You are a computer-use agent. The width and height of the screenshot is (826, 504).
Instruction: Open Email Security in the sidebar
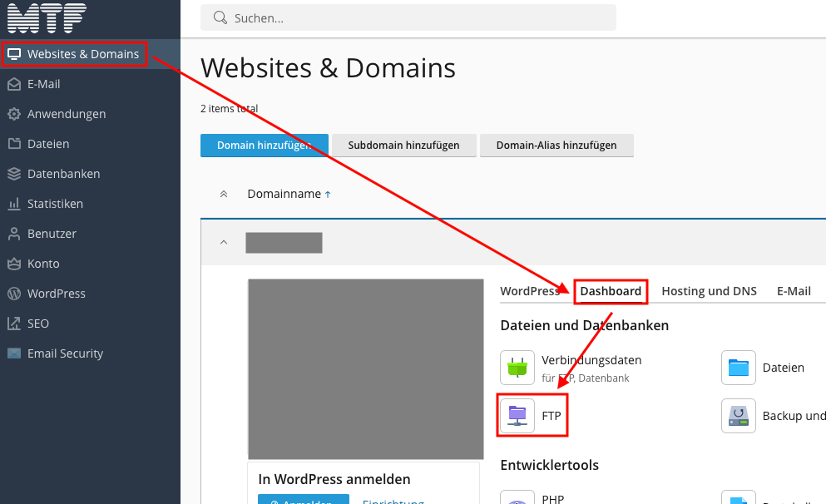[x=65, y=353]
